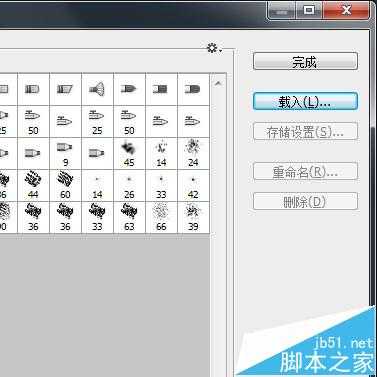Screen dimensions: 377x377
Task: Click the preset list scroll-up arrow
Action: click(x=218, y=83)
